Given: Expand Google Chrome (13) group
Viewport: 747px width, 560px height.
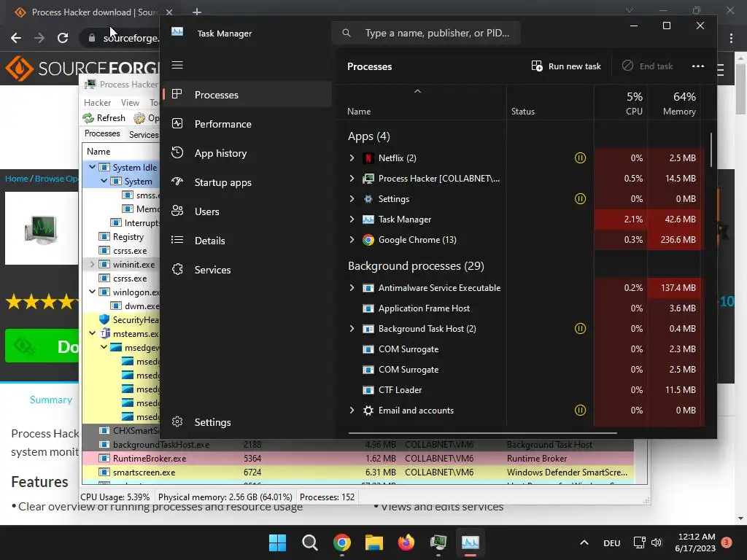Looking at the screenshot, I should point(352,239).
